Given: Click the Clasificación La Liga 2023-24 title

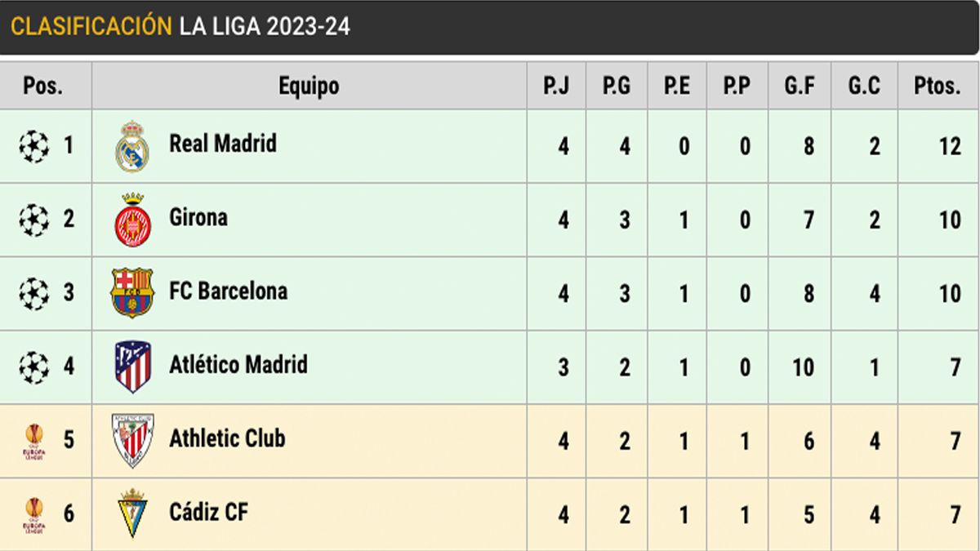Looking at the screenshot, I should pyautogui.click(x=180, y=26).
